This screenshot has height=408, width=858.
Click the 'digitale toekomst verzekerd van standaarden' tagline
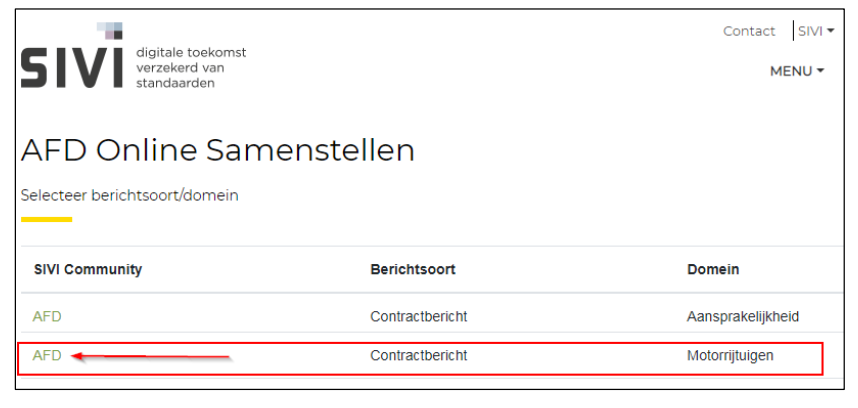pos(190,67)
